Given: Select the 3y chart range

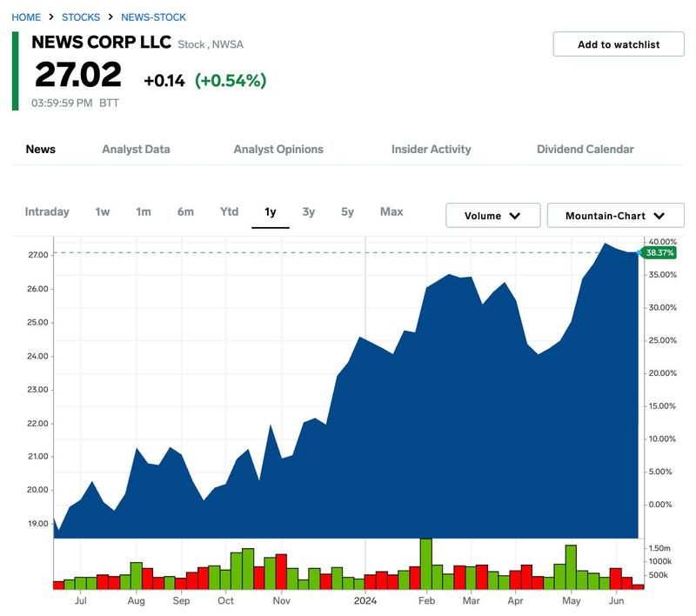Looking at the screenshot, I should coord(309,211).
